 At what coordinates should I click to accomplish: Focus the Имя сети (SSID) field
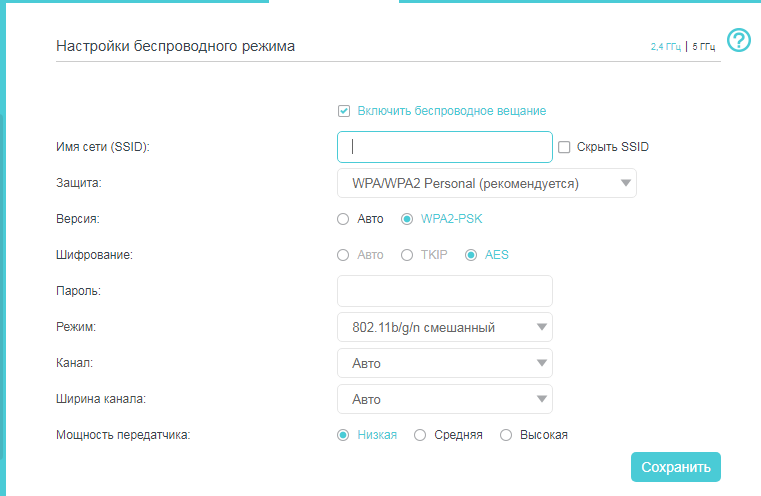445,147
